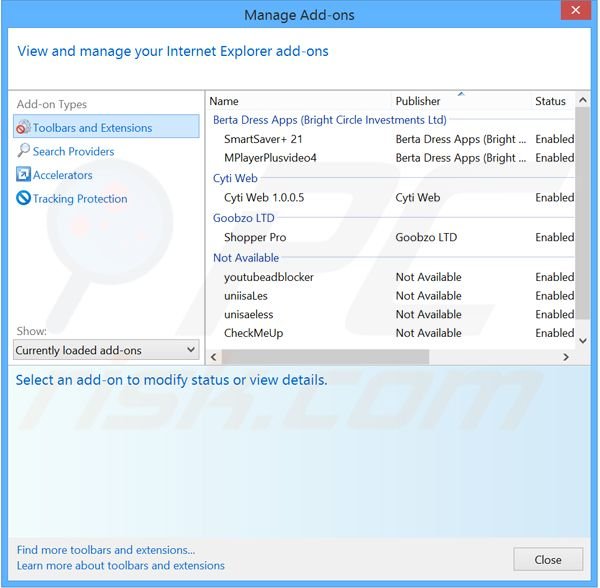Viewport: 600px width, 588px height.
Task: Open the Currently loaded add-ons dropdown
Action: coord(106,350)
